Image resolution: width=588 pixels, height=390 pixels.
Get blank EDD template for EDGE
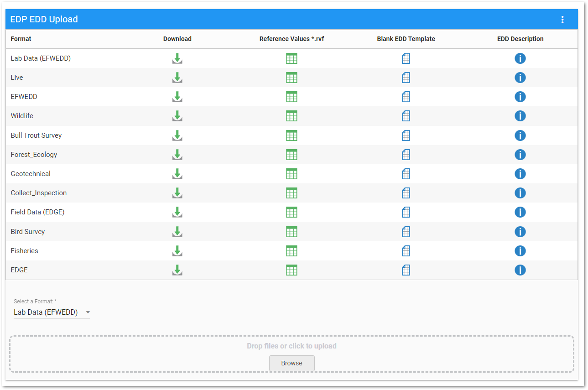[406, 270]
